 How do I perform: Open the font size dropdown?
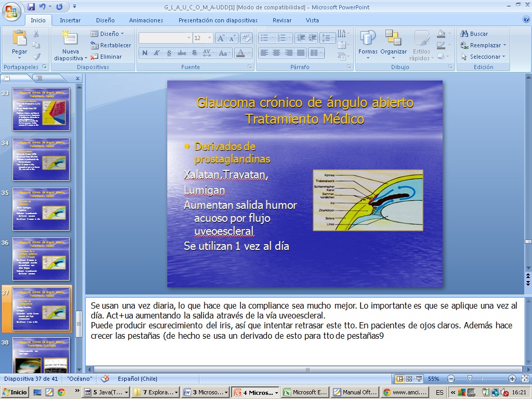[209, 38]
